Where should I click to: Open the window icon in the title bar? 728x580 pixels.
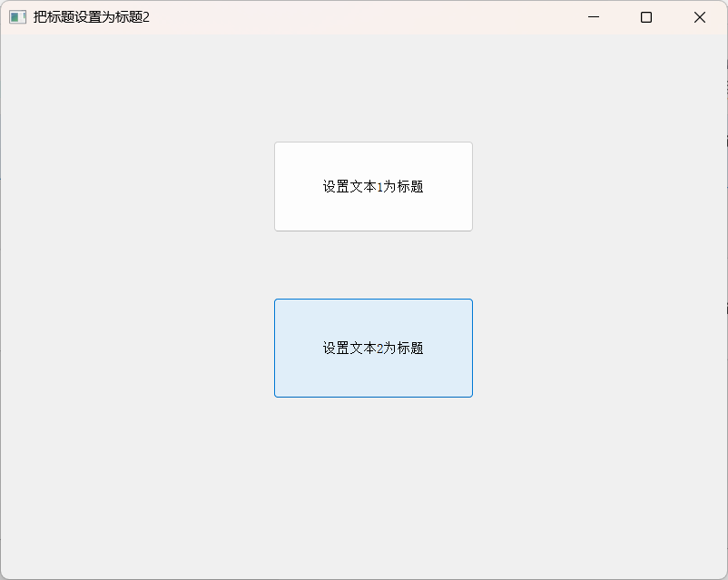pyautogui.click(x=17, y=17)
